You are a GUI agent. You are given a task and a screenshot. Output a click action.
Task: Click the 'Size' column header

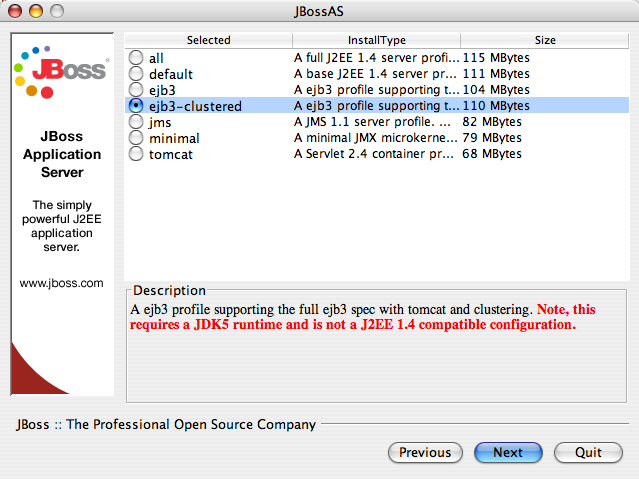pos(545,40)
